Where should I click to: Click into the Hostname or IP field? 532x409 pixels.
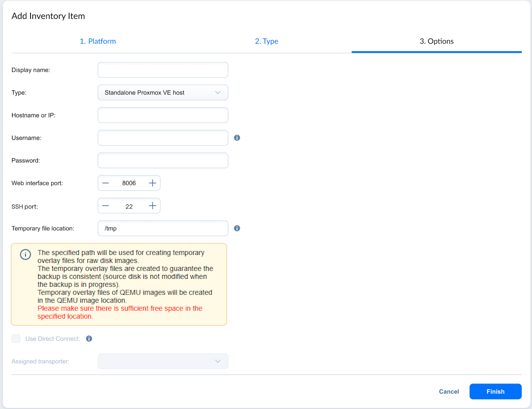coord(163,115)
